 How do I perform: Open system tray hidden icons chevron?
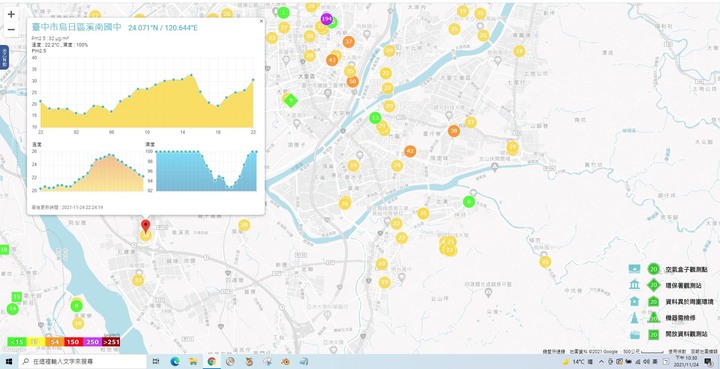pyautogui.click(x=602, y=362)
